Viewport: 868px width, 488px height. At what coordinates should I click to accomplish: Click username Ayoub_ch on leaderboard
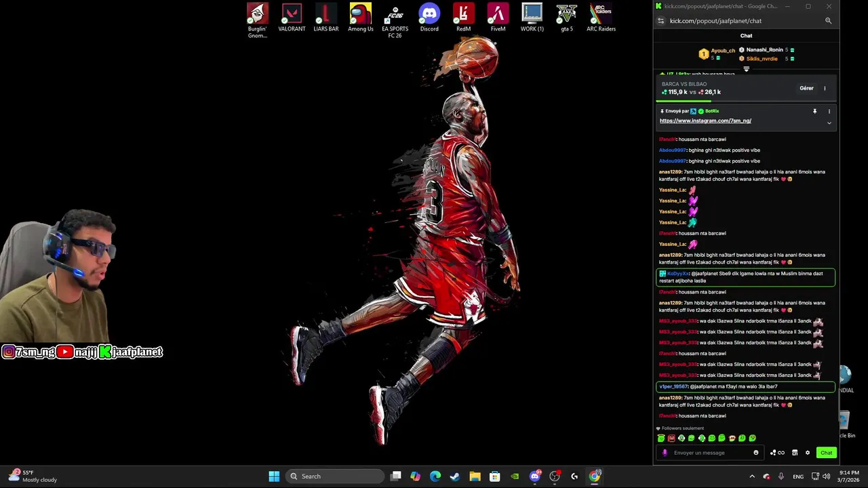coord(723,50)
